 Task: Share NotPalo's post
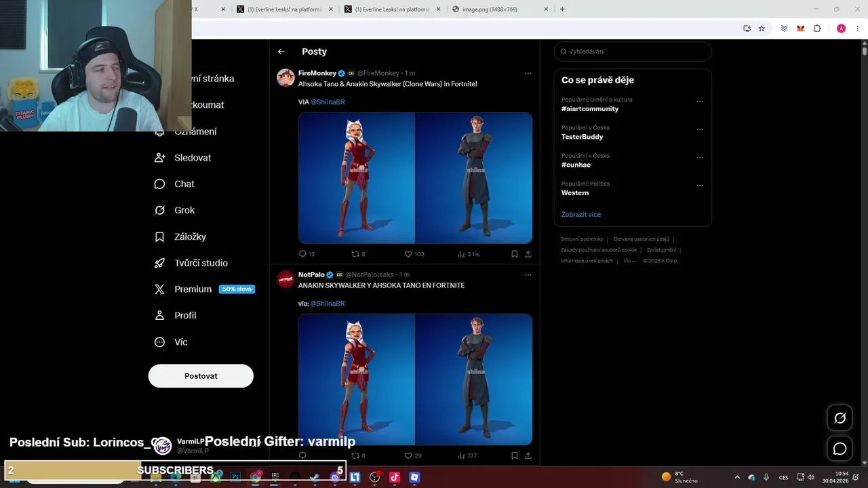(x=528, y=455)
